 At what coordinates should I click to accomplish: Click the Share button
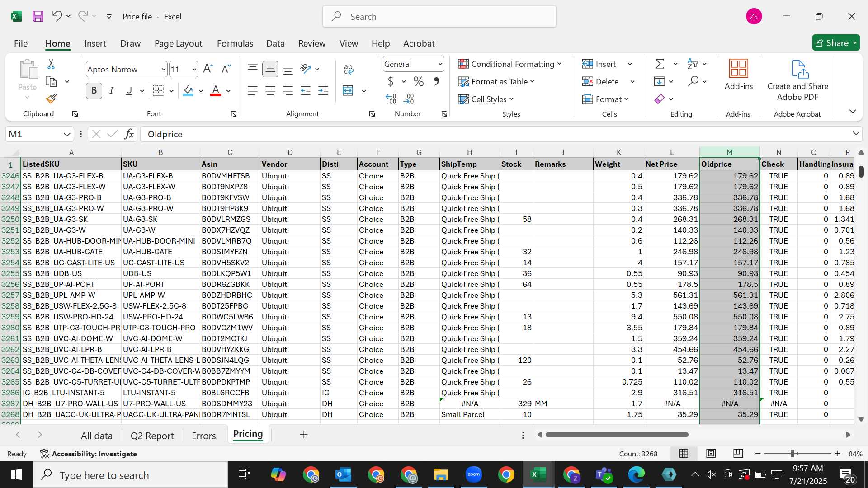pyautogui.click(x=836, y=43)
